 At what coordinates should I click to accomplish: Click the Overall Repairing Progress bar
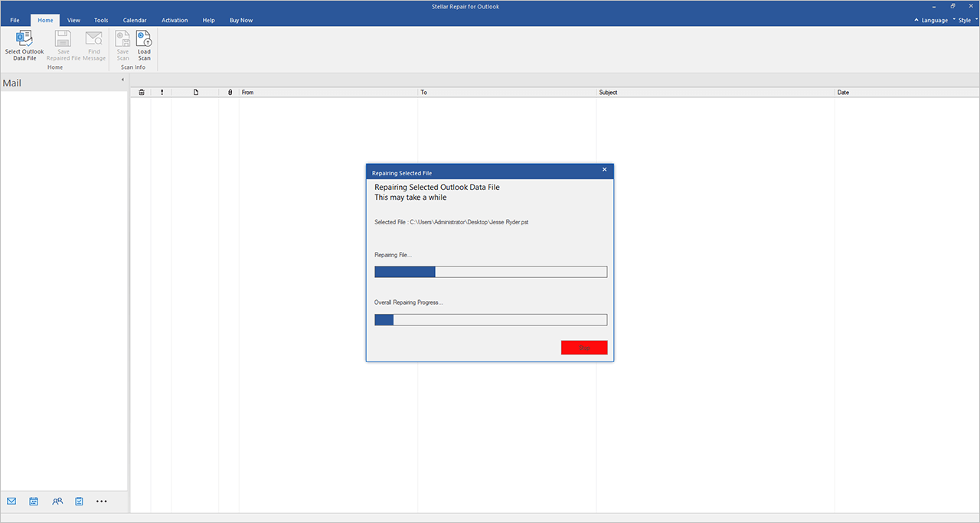491,320
